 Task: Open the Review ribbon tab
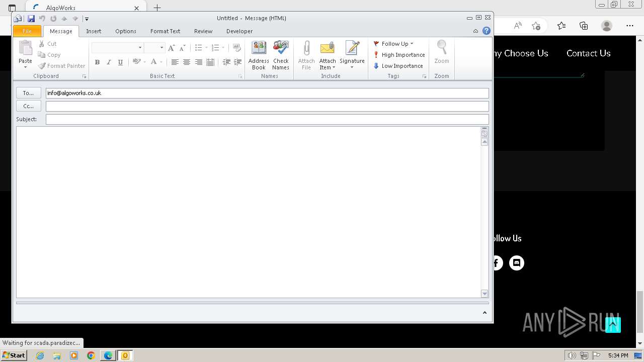[203, 31]
